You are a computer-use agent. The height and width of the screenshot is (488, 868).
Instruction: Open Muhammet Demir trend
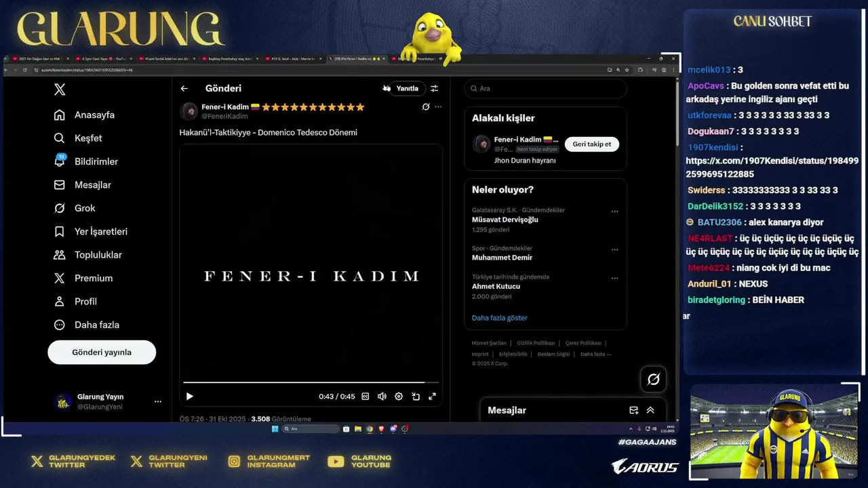point(502,258)
